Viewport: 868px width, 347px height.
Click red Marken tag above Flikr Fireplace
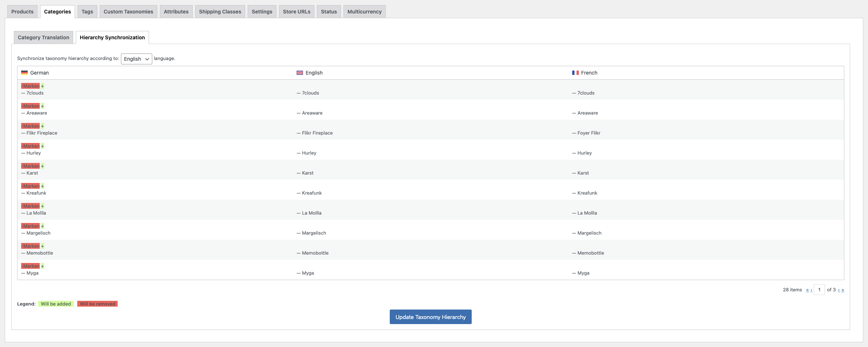31,126
